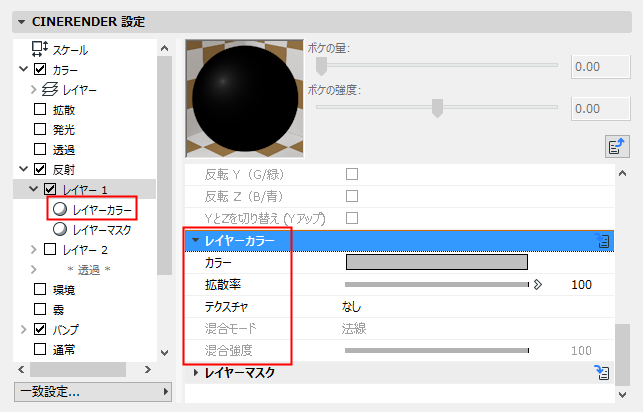The image size is (643, 412).
Task: Open the カラー gray color swatch
Action: pyautogui.click(x=437, y=262)
